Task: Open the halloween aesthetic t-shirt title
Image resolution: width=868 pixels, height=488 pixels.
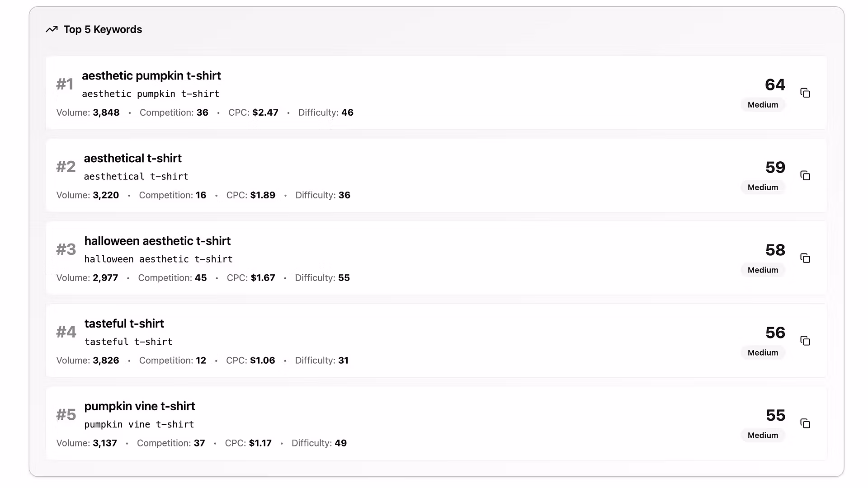Action: (157, 241)
